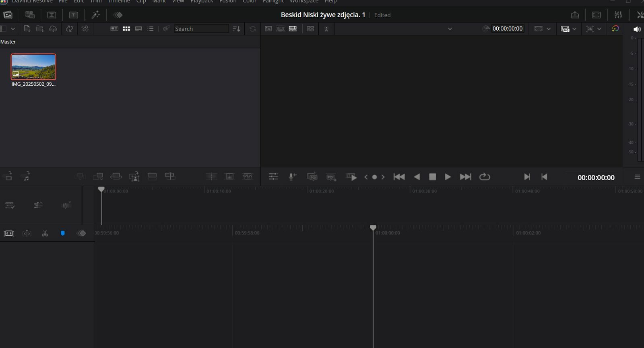Open the Effects magic wand panel
644x348 pixels.
tap(95, 15)
